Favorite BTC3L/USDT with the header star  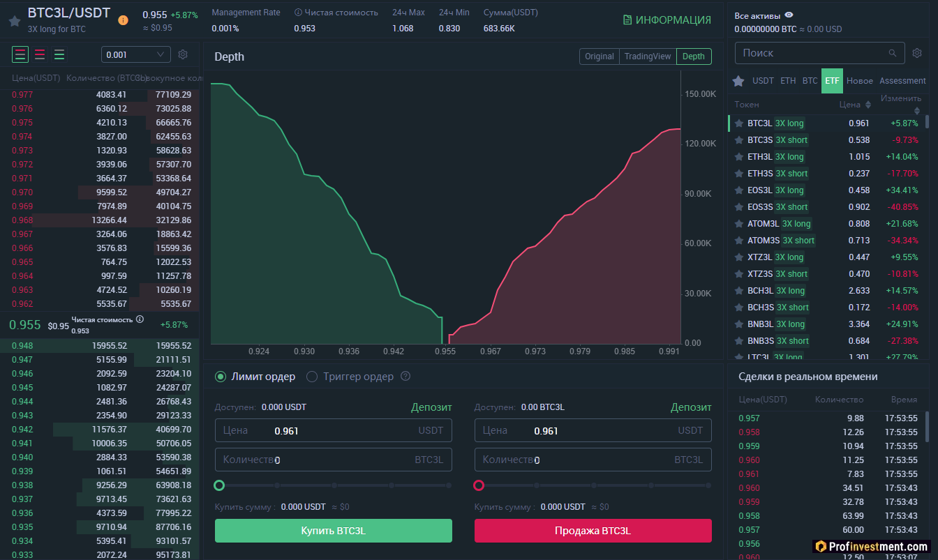[14, 21]
